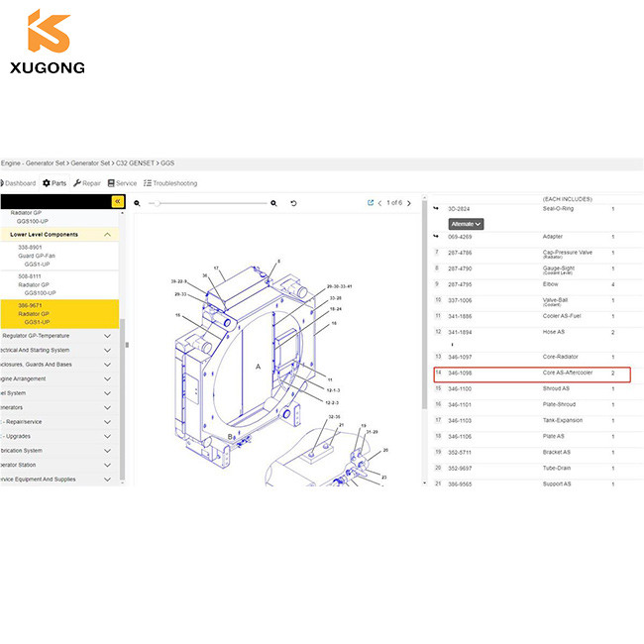Image resolution: width=644 pixels, height=644 pixels.
Task: Click the diagram zoom slider track
Action: (x=206, y=203)
